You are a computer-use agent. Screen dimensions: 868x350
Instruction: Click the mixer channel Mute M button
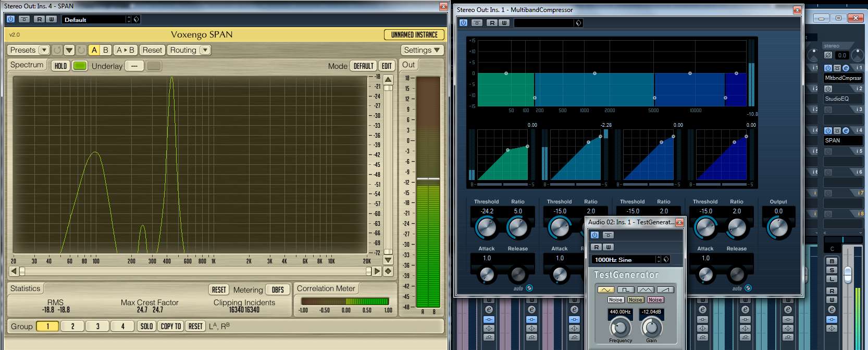(x=832, y=261)
